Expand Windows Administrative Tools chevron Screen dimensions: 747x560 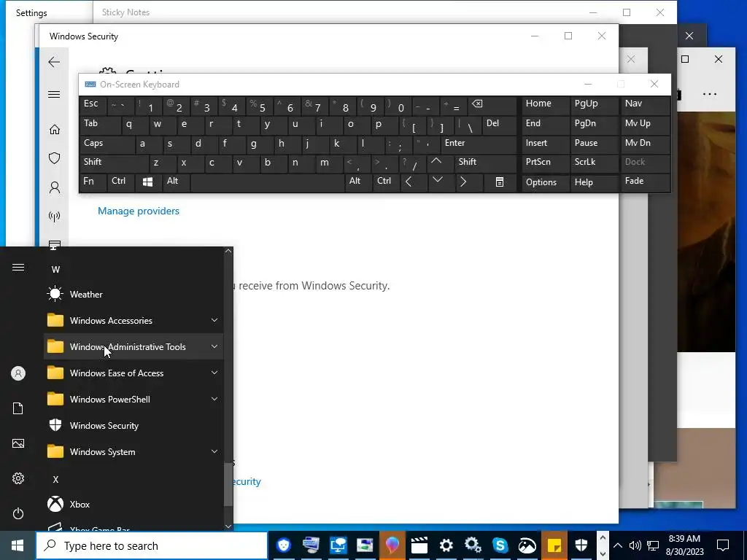214,346
